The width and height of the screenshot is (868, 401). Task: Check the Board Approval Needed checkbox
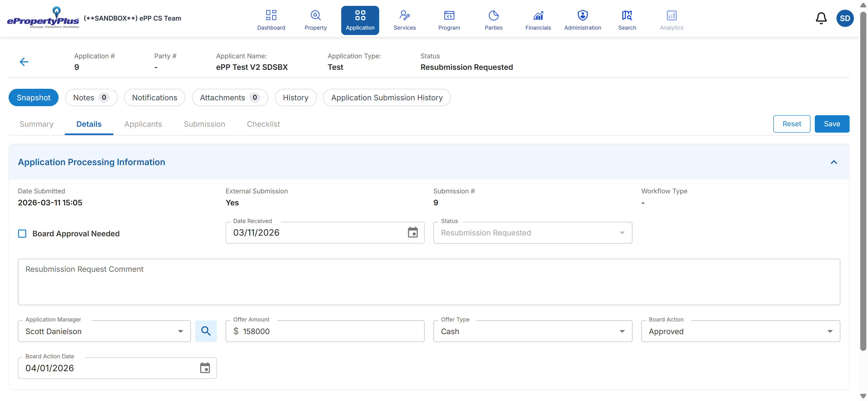(x=22, y=234)
